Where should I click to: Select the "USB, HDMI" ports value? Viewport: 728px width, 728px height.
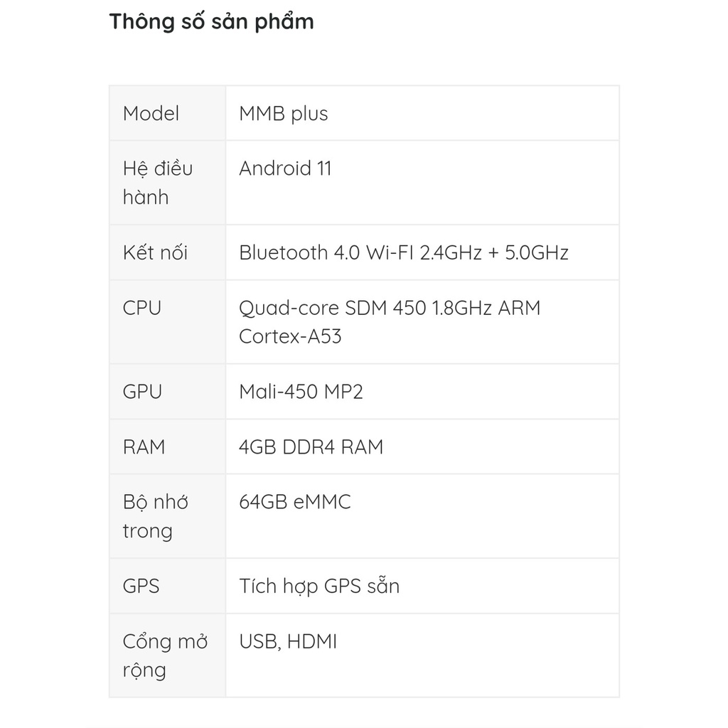(288, 642)
